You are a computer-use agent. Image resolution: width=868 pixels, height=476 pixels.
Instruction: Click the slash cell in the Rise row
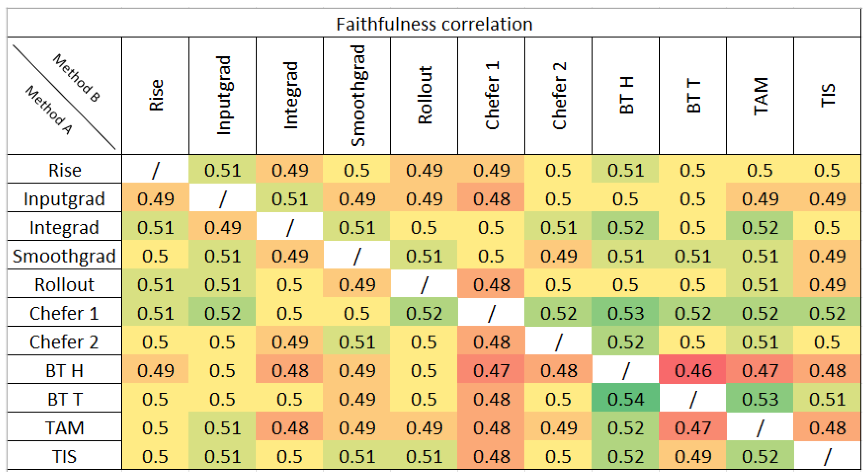[155, 170]
